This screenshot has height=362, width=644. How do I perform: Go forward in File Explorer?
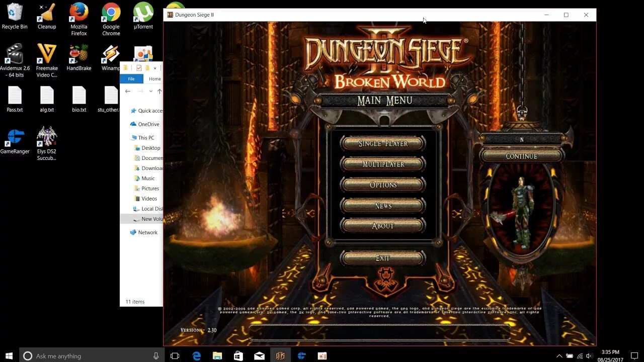point(140,92)
